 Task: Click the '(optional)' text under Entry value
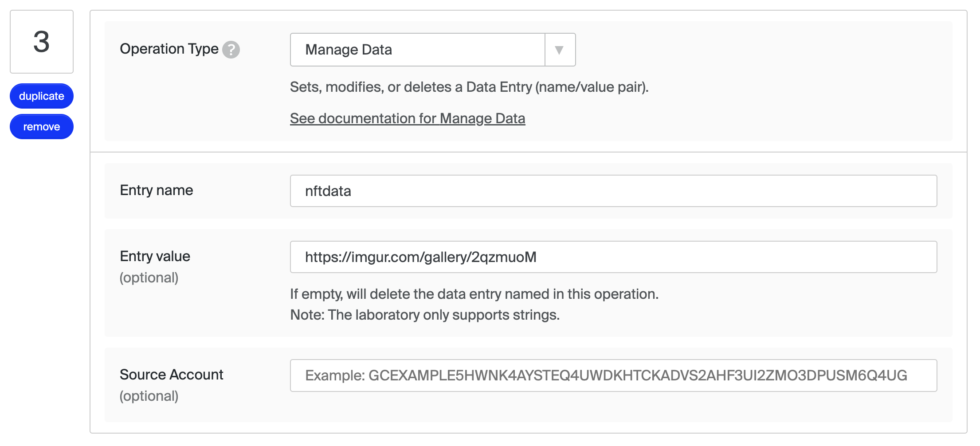149,278
